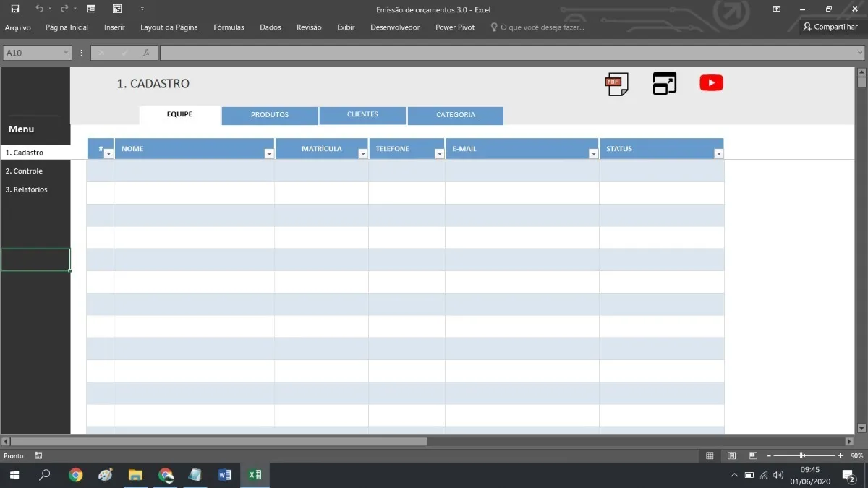This screenshot has width=868, height=488.
Task: Click the 90% zoom level
Action: (x=856, y=456)
